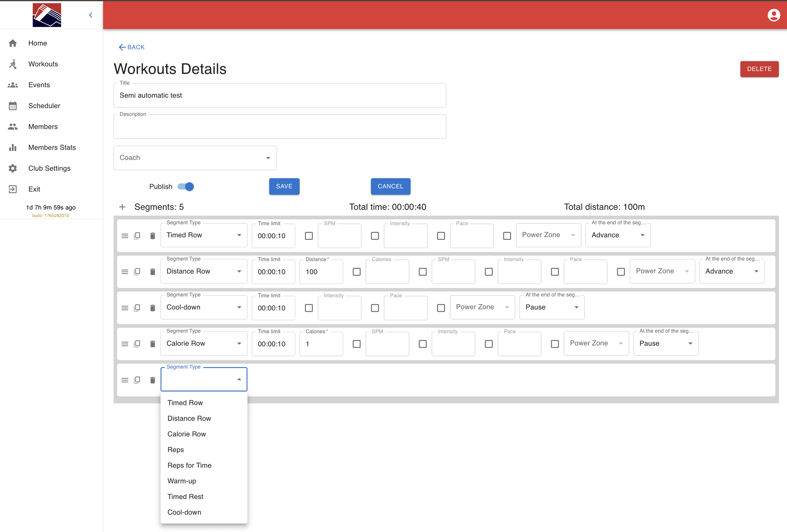This screenshot has height=532, width=787.
Task: Delete this workout with DELETE button
Action: (x=759, y=69)
